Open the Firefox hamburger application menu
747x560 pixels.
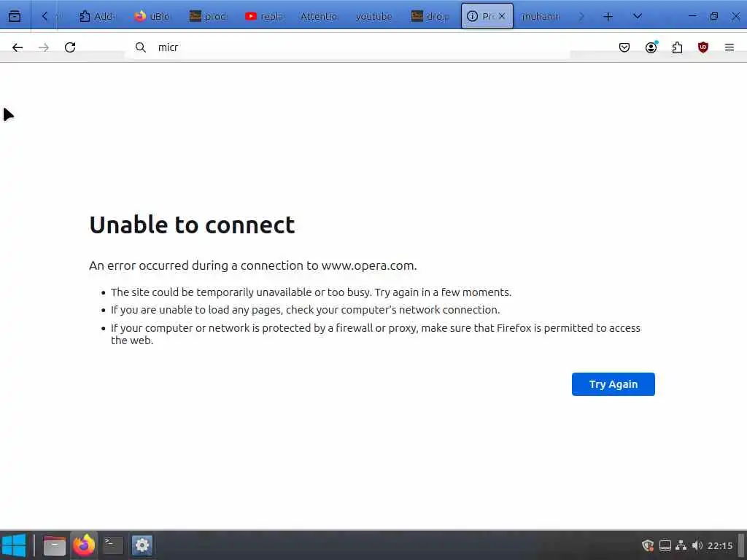point(729,47)
